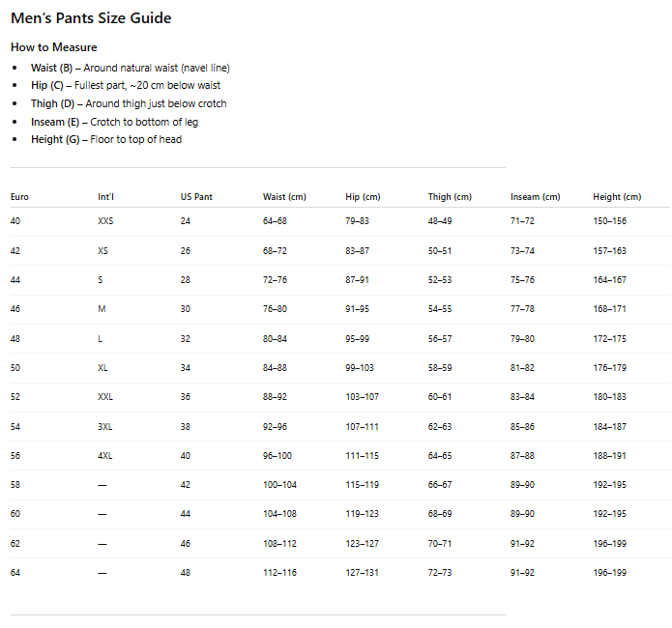Click the Thigh (cm) column header

pyautogui.click(x=450, y=197)
